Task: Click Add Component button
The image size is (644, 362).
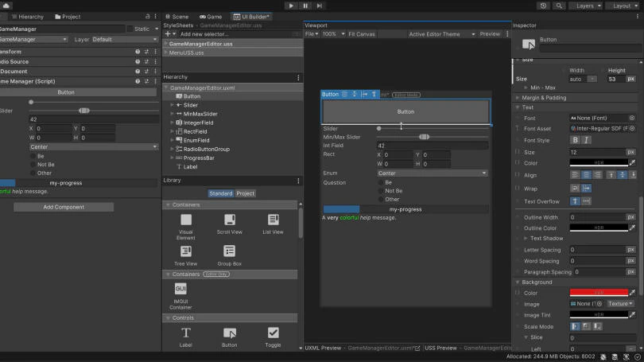Action: point(64,207)
